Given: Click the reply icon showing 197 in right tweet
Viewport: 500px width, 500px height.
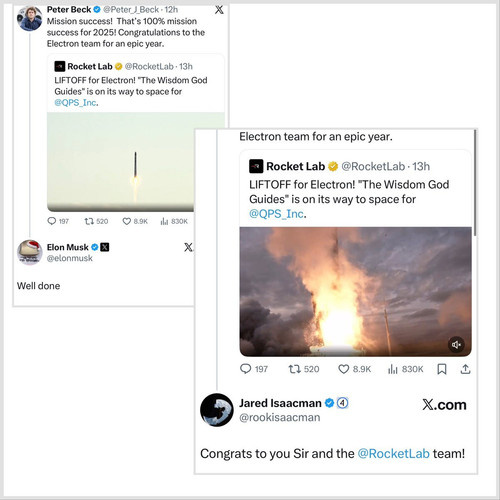Looking at the screenshot, I should (x=246, y=369).
